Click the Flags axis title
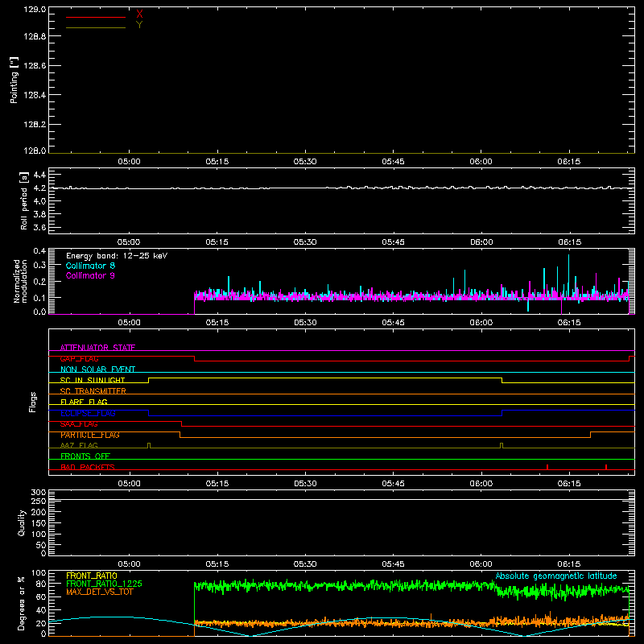The height and width of the screenshot is (644, 644). (33, 402)
